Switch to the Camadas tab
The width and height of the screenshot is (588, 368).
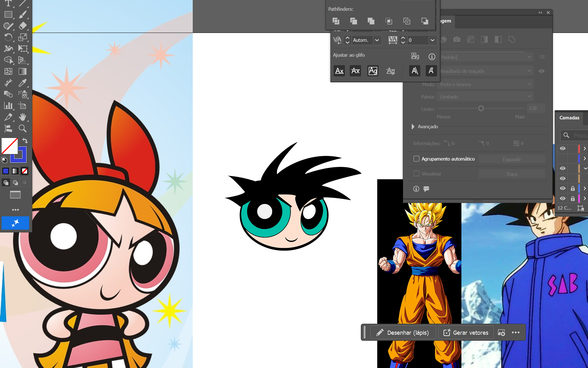[x=569, y=118]
